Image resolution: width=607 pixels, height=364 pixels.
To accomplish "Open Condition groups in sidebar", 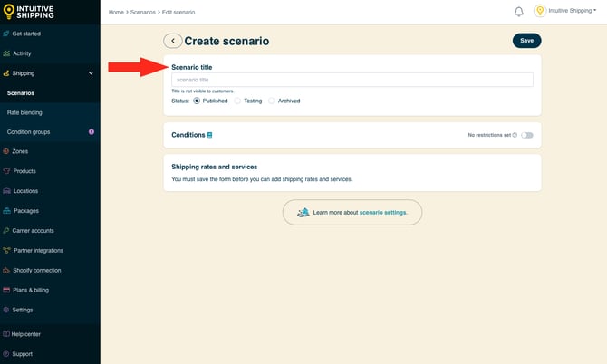I will coord(28,132).
